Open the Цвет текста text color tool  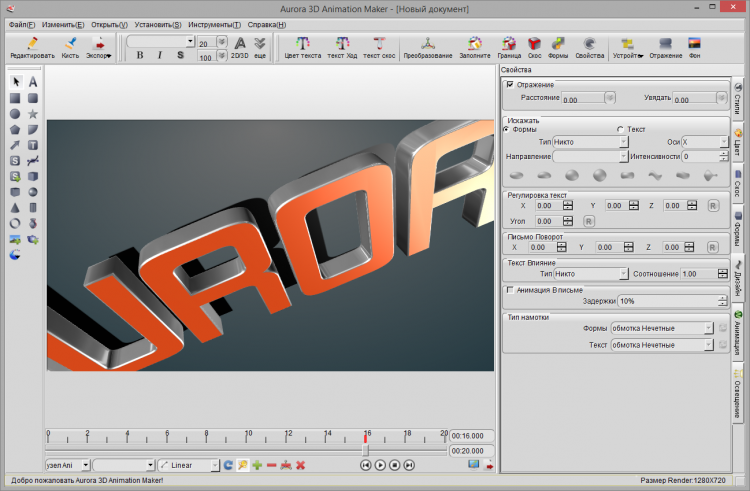point(303,44)
